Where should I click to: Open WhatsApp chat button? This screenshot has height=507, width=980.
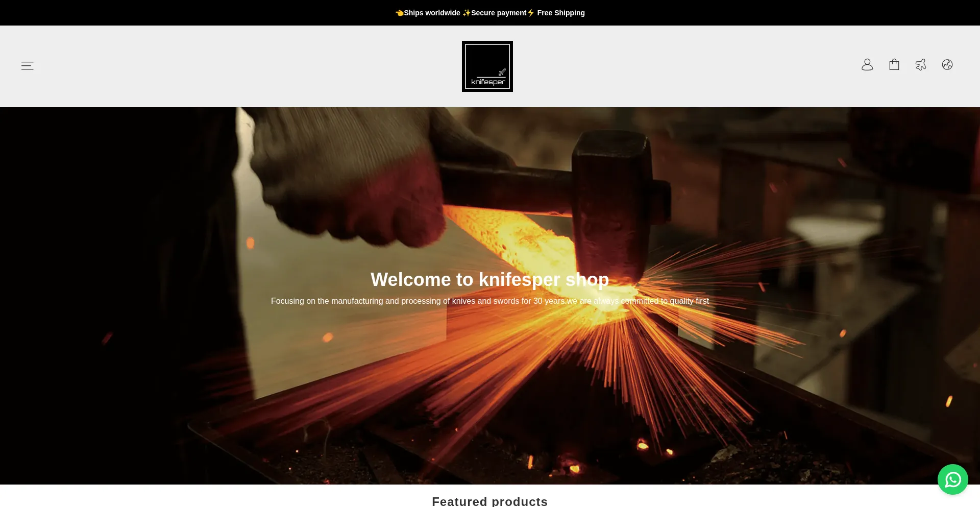coord(952,479)
